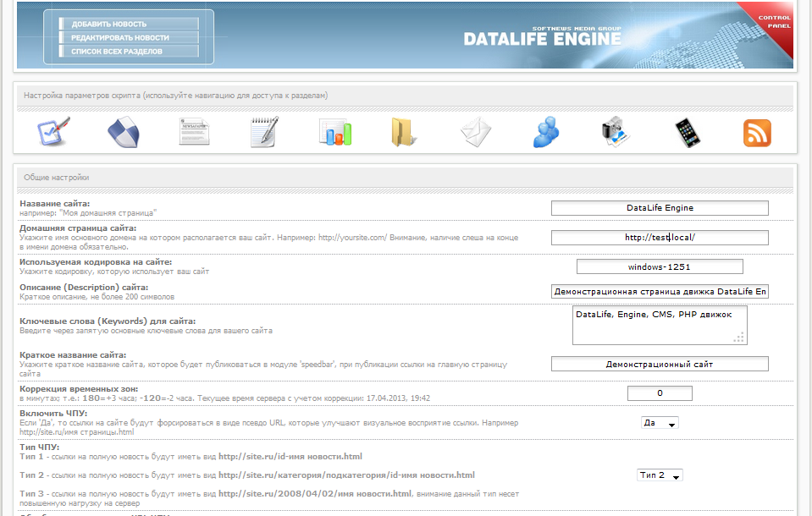Click the DataLife Engine logo
Screen dimensions: 812x516
click(542, 36)
